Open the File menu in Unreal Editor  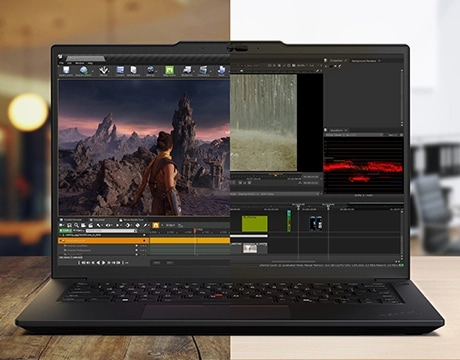pos(61,63)
